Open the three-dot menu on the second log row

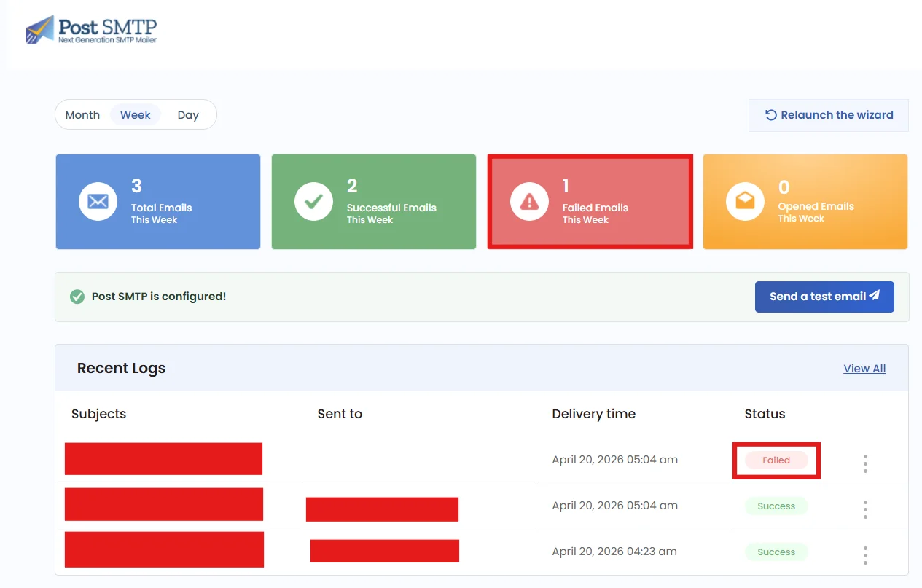click(x=864, y=509)
